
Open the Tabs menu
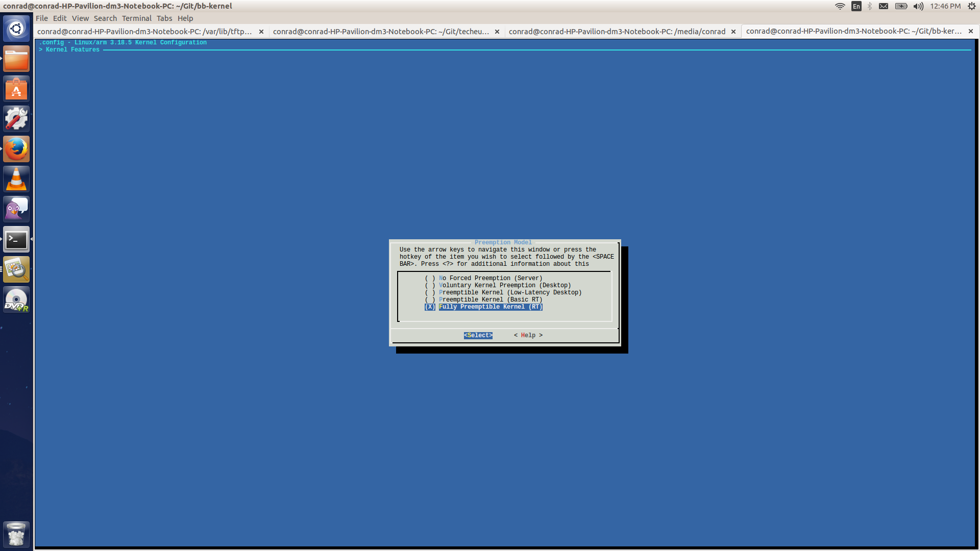tap(164, 18)
